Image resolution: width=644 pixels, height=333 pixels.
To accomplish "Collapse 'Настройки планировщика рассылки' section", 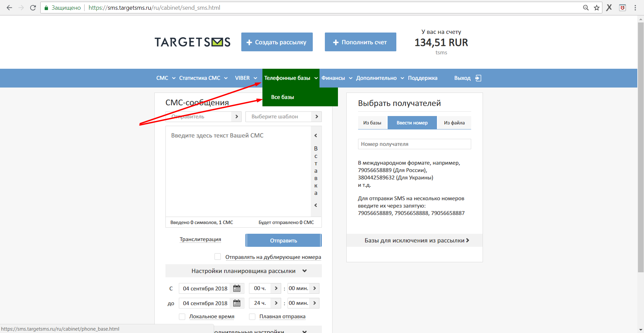I will 244,271.
